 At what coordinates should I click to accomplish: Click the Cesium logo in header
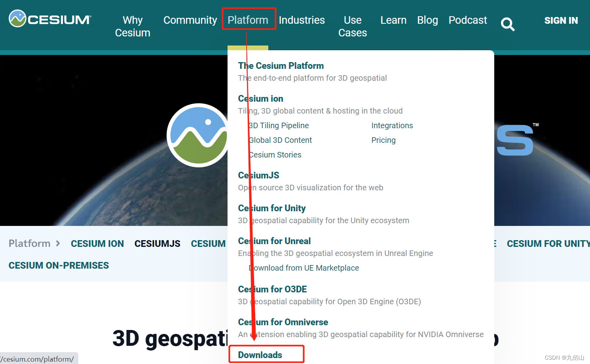pos(50,19)
